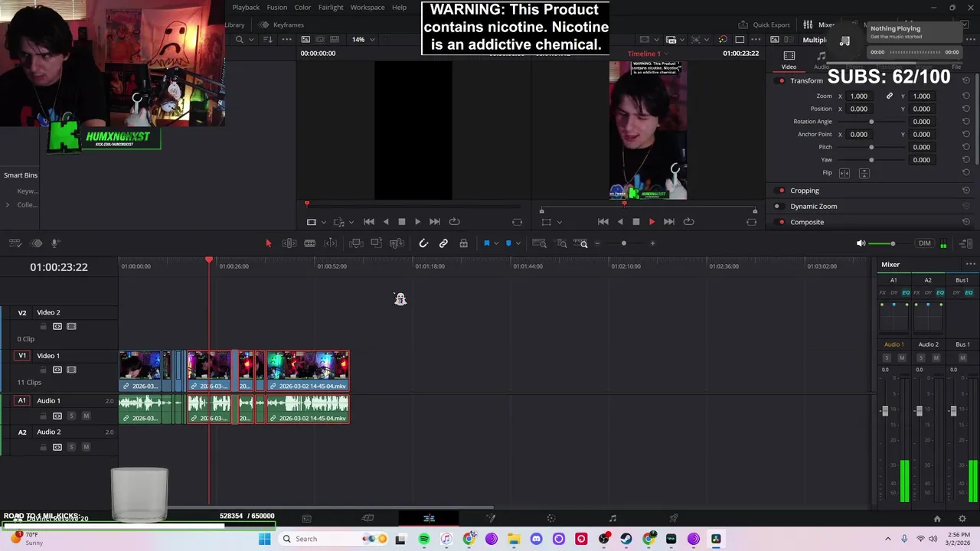Click the Detail Zoom icon

(x=562, y=243)
